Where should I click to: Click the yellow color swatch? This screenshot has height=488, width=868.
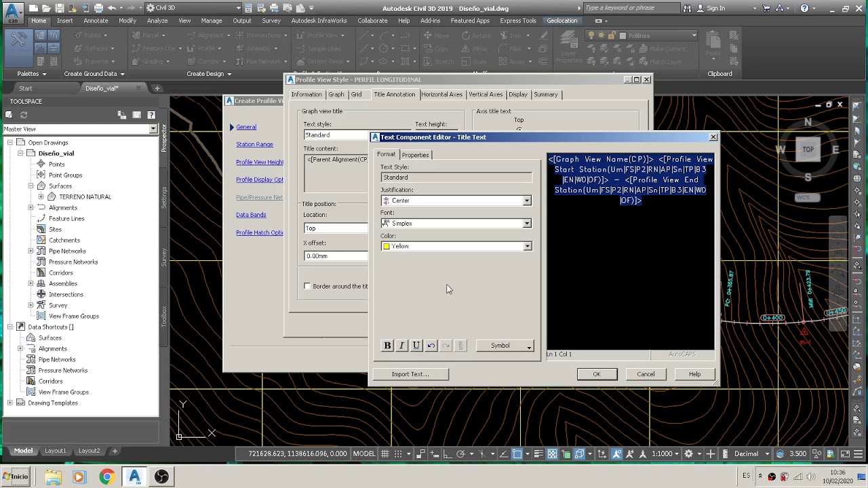pos(386,247)
